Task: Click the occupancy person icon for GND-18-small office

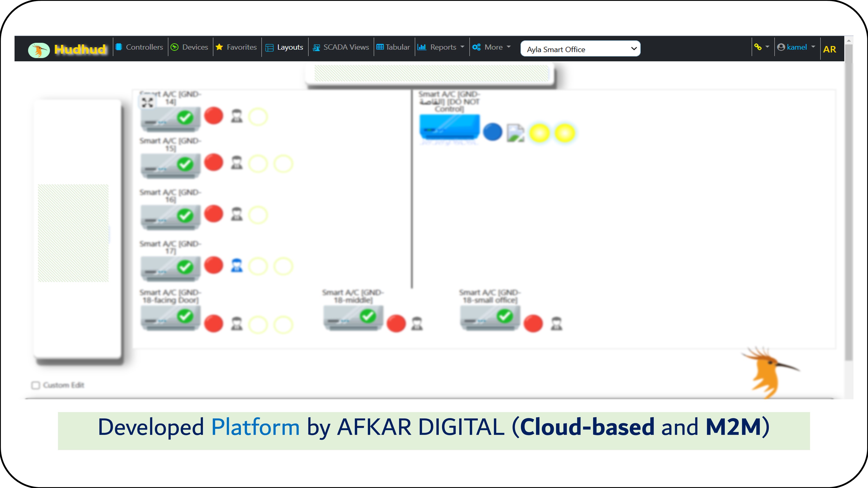Action: 556,324
